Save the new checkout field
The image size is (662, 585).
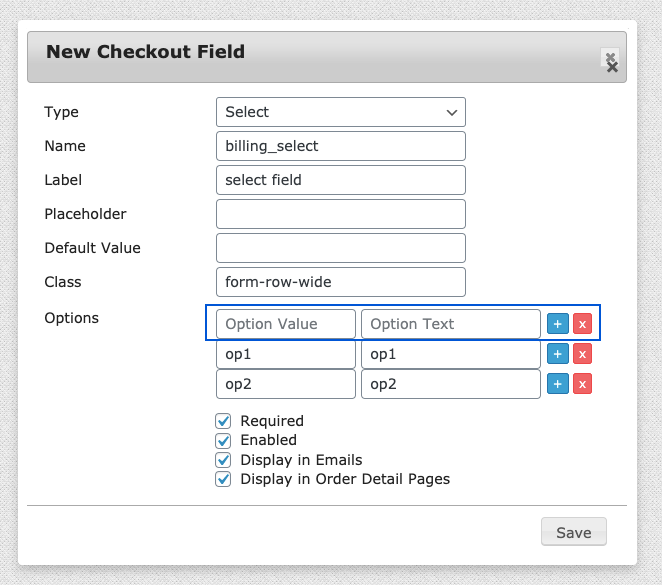(x=574, y=532)
